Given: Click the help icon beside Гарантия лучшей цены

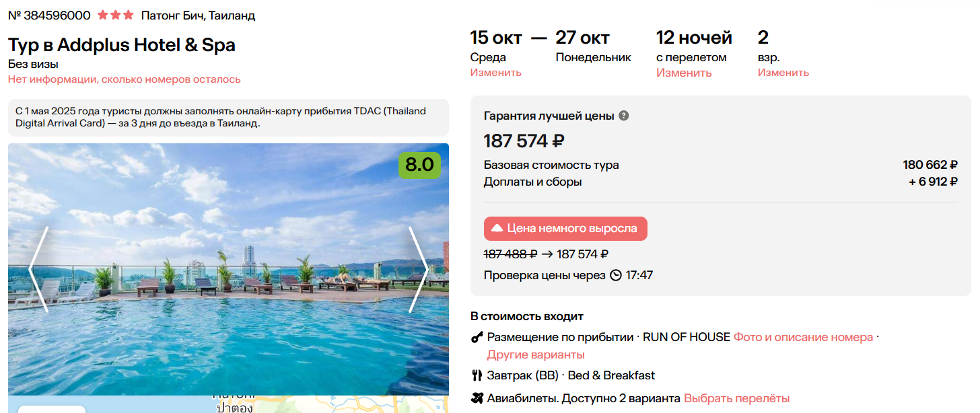Looking at the screenshot, I should 624,116.
